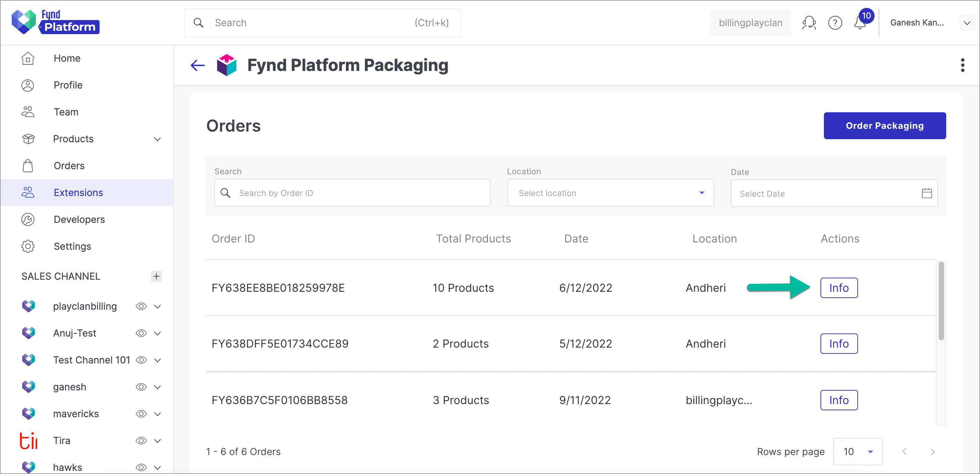Click the Fynd Platform Packaging box icon
The width and height of the screenshot is (980, 474).
point(227,65)
